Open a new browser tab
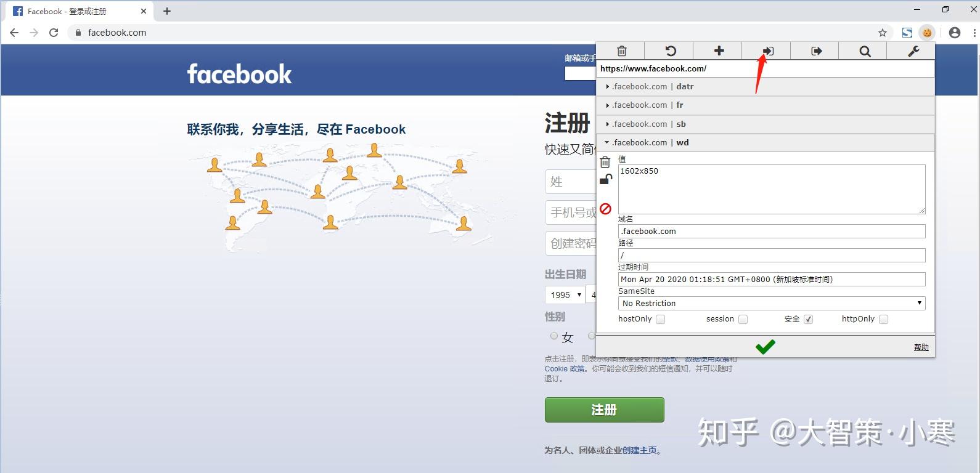Image resolution: width=980 pixels, height=473 pixels. pyautogui.click(x=167, y=11)
